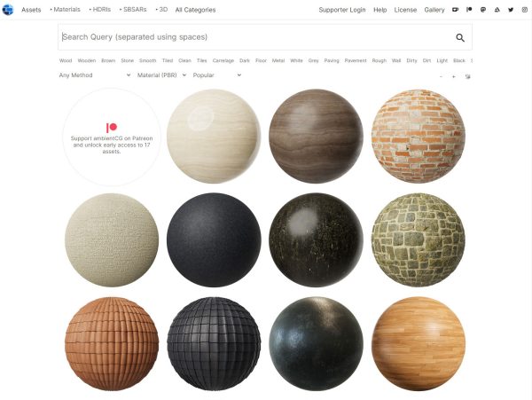The image size is (532, 400).
Task: Open the Popular sort dropdown
Action: [216, 75]
